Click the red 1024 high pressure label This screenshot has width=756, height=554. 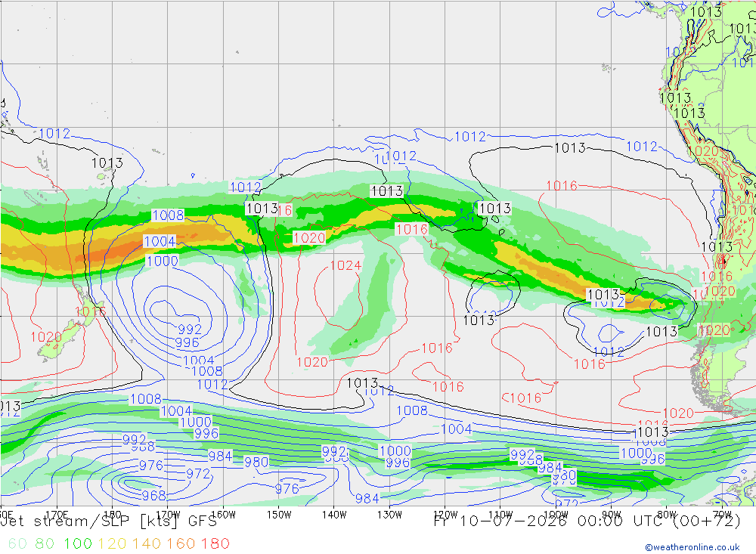click(x=345, y=266)
